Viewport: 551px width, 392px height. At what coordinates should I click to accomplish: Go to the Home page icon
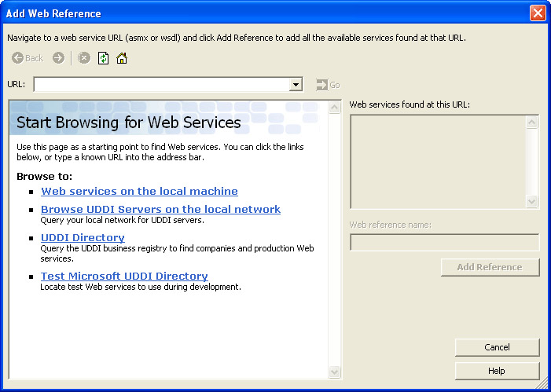122,58
